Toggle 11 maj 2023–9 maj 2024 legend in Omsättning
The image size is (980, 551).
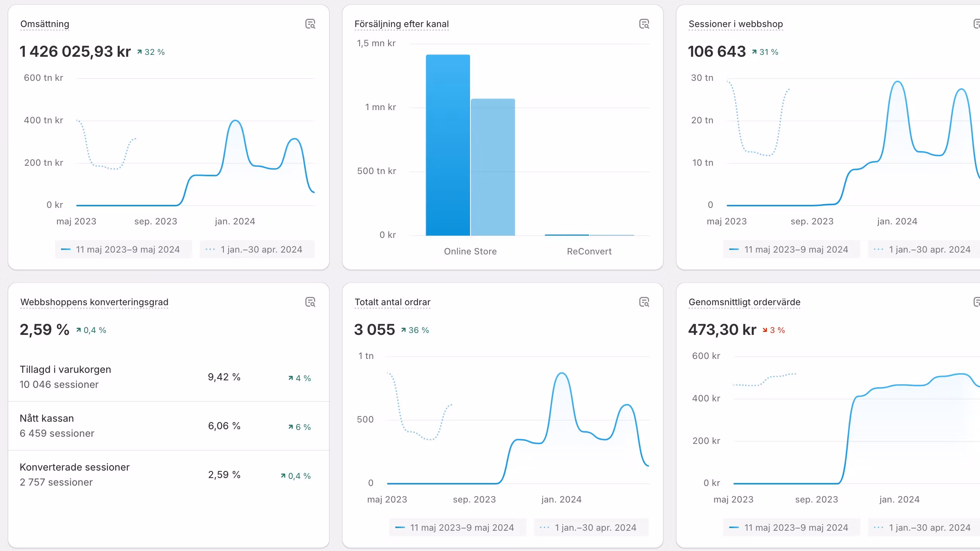point(123,250)
